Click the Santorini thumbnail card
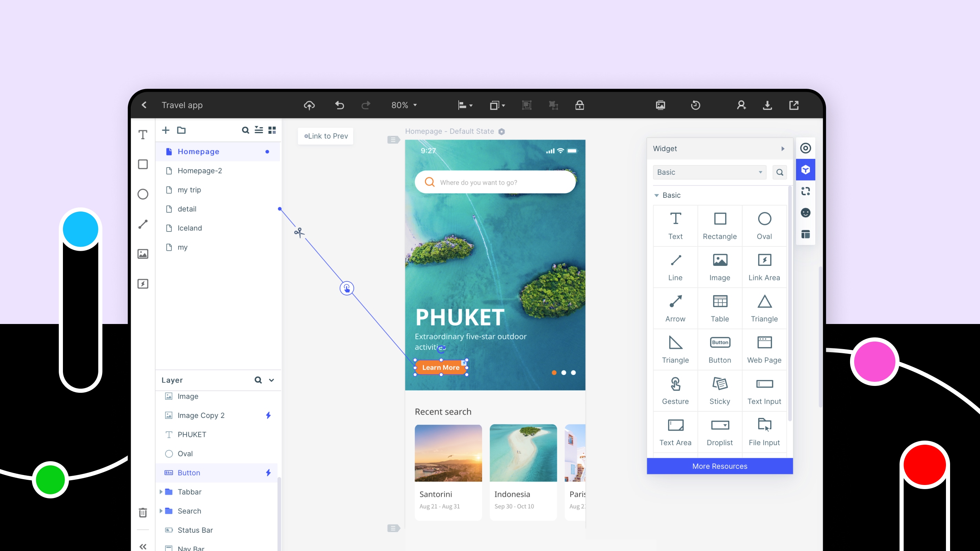The image size is (980, 551). click(x=448, y=472)
